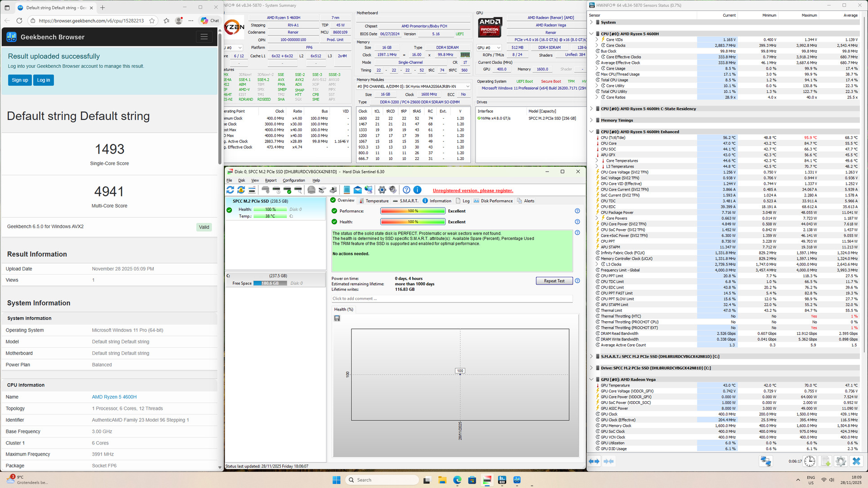Expand the System sensor group

[x=592, y=22]
